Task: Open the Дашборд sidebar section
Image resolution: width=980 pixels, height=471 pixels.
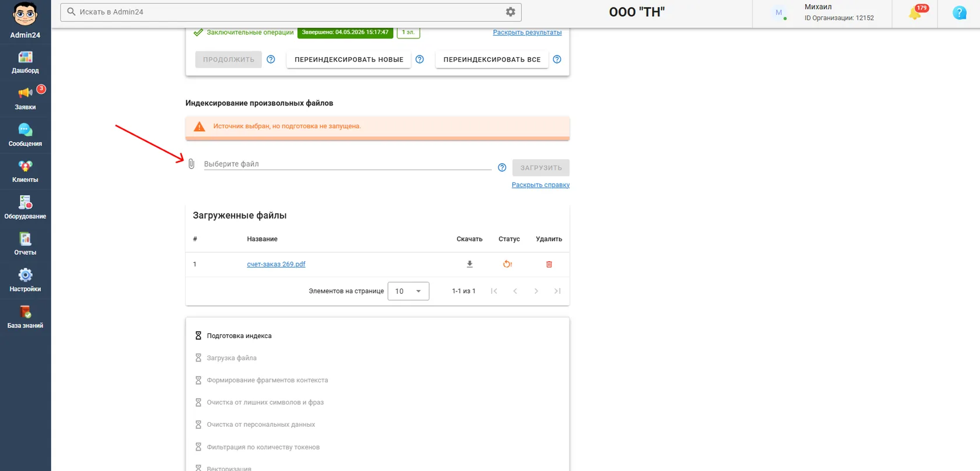Action: pyautogui.click(x=25, y=62)
